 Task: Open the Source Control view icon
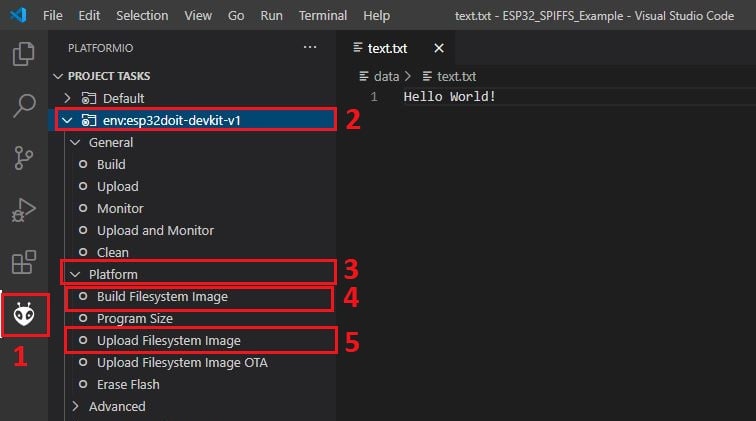click(x=23, y=157)
